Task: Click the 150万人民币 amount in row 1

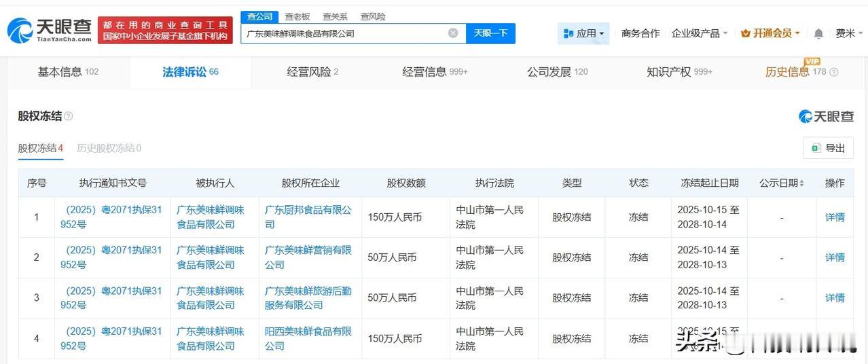Action: (x=395, y=217)
